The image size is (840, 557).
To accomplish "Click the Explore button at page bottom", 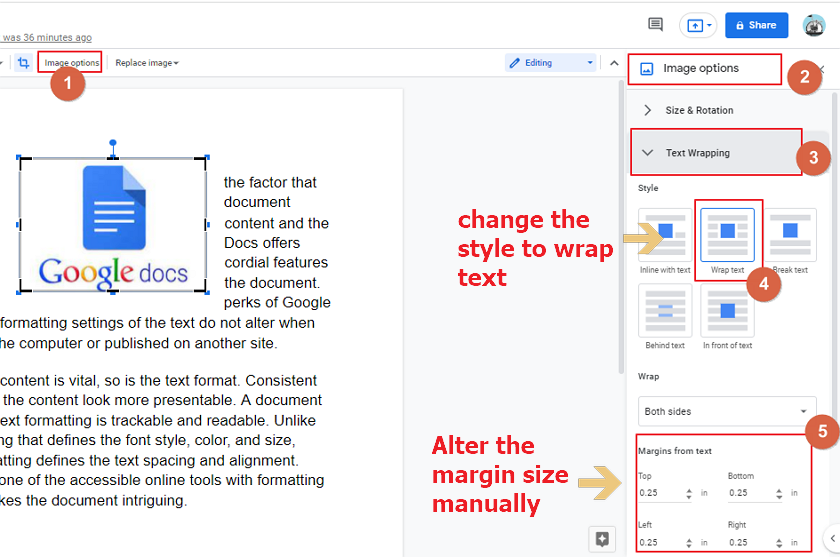I will pyautogui.click(x=602, y=539).
